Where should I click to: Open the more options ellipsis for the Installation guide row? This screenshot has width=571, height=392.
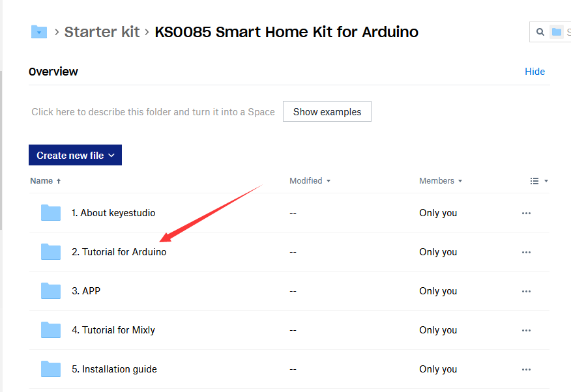click(526, 369)
